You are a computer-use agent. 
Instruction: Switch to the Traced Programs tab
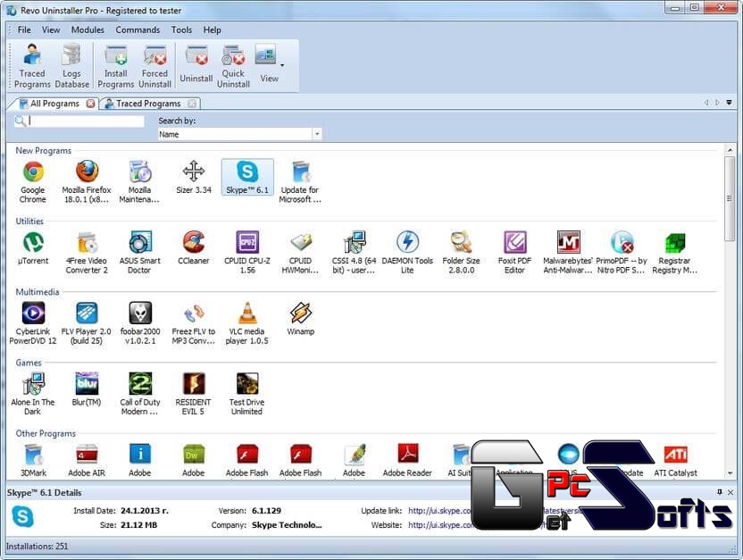148,104
